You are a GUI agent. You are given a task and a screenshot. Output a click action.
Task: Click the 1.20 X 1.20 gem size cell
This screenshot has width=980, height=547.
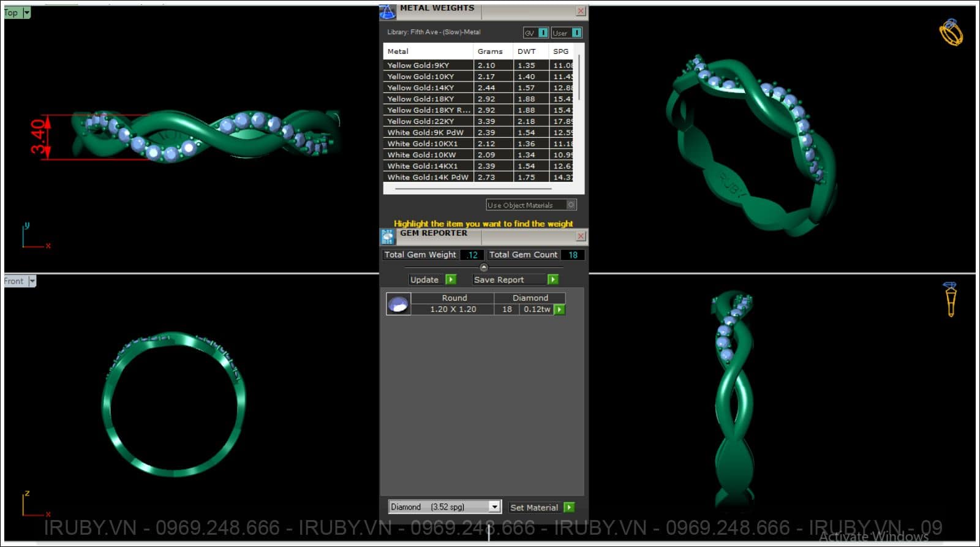tap(453, 309)
